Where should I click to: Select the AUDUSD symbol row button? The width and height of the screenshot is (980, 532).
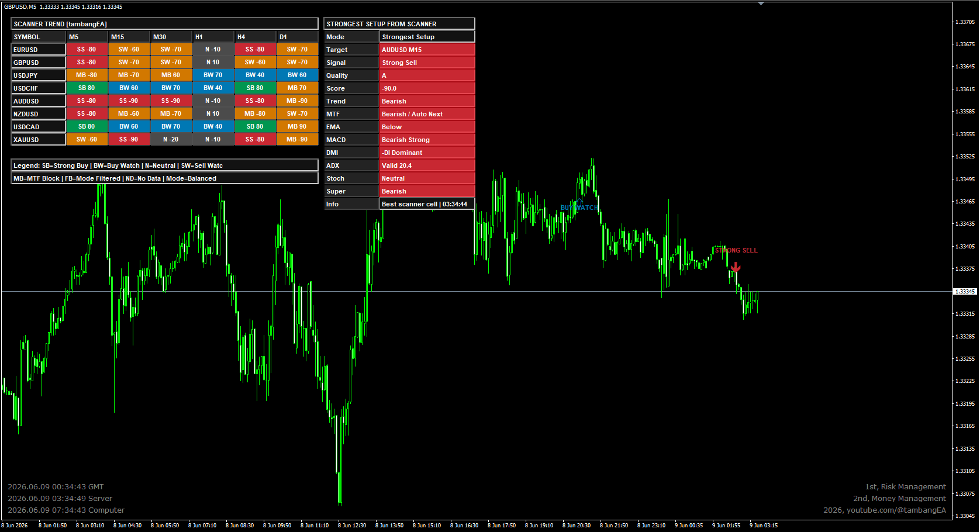pos(38,101)
